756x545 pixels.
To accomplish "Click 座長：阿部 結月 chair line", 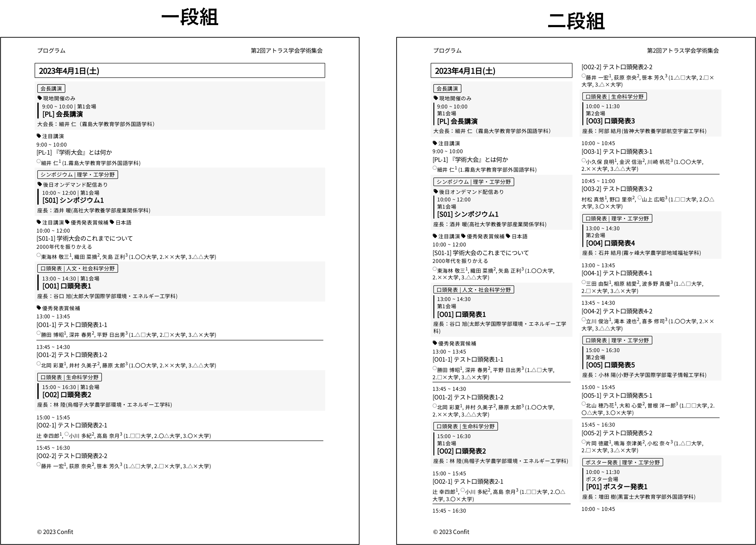I will point(644,131).
